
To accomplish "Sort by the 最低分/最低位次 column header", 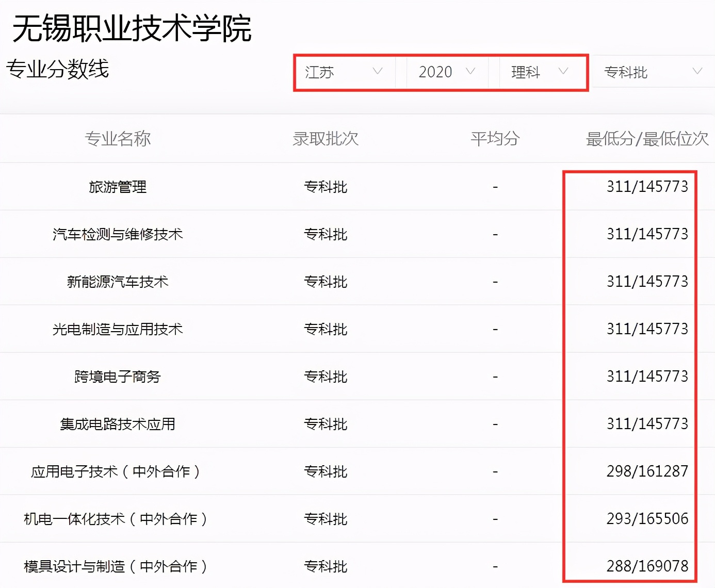I will pyautogui.click(x=648, y=138).
